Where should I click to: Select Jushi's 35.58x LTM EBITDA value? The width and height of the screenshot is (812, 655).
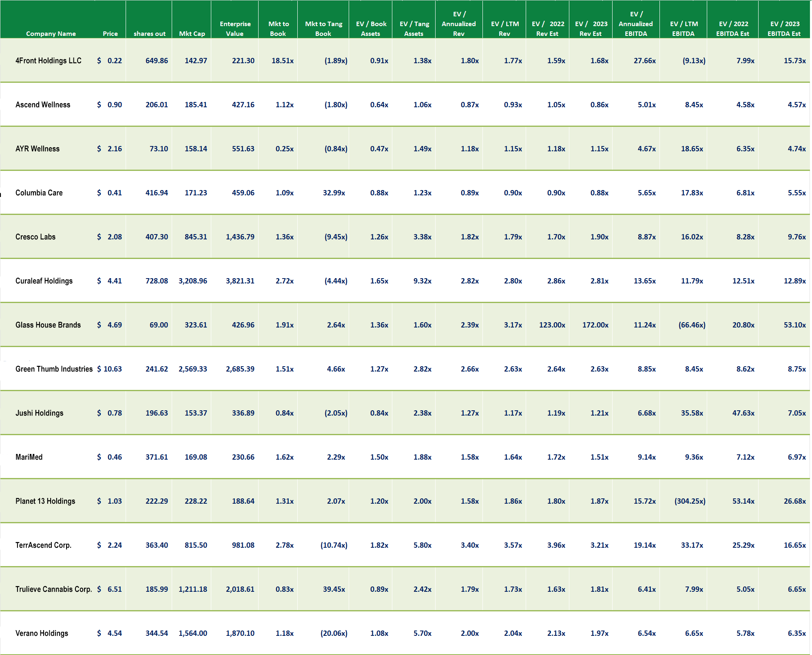692,413
